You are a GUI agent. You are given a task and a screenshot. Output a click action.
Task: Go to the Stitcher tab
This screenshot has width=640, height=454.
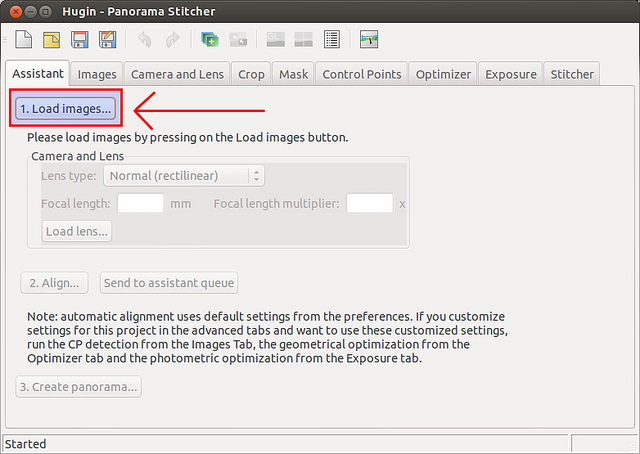click(x=572, y=74)
